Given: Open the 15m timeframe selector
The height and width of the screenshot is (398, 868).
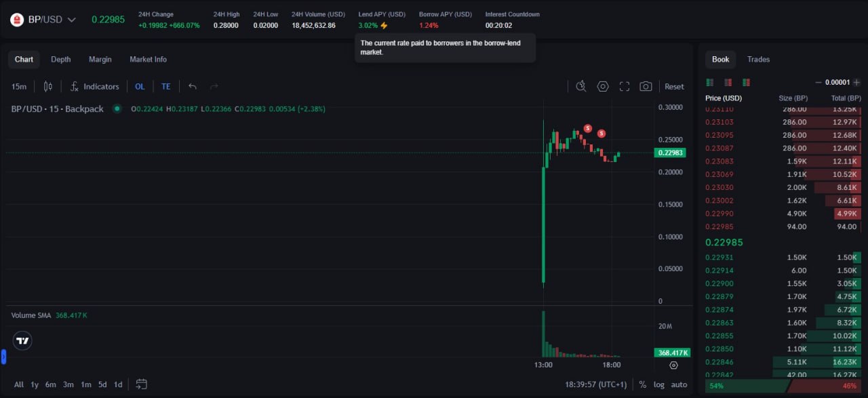Looking at the screenshot, I should click(x=19, y=87).
